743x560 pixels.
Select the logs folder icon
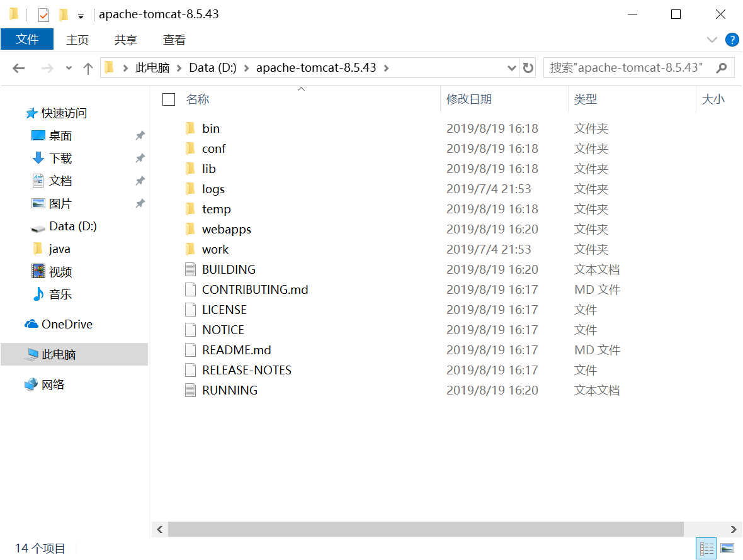[190, 189]
